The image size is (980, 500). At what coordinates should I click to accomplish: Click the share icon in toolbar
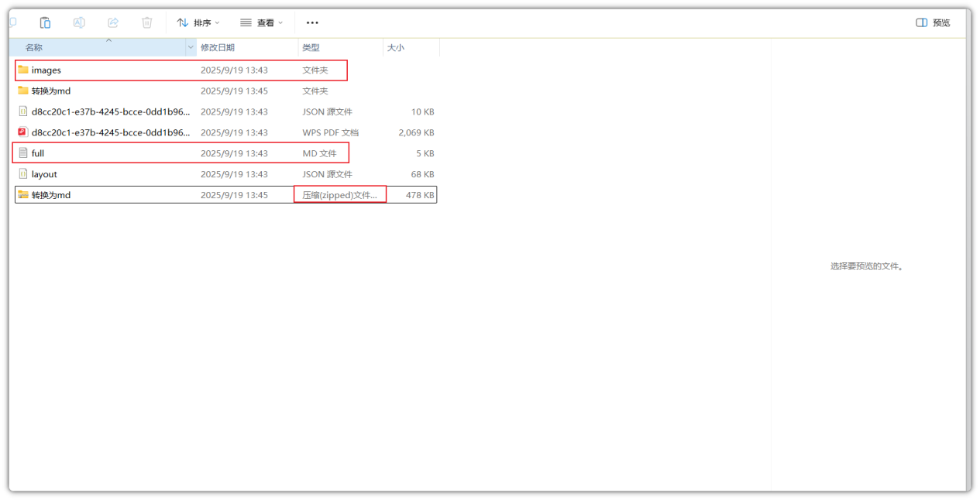coord(113,22)
